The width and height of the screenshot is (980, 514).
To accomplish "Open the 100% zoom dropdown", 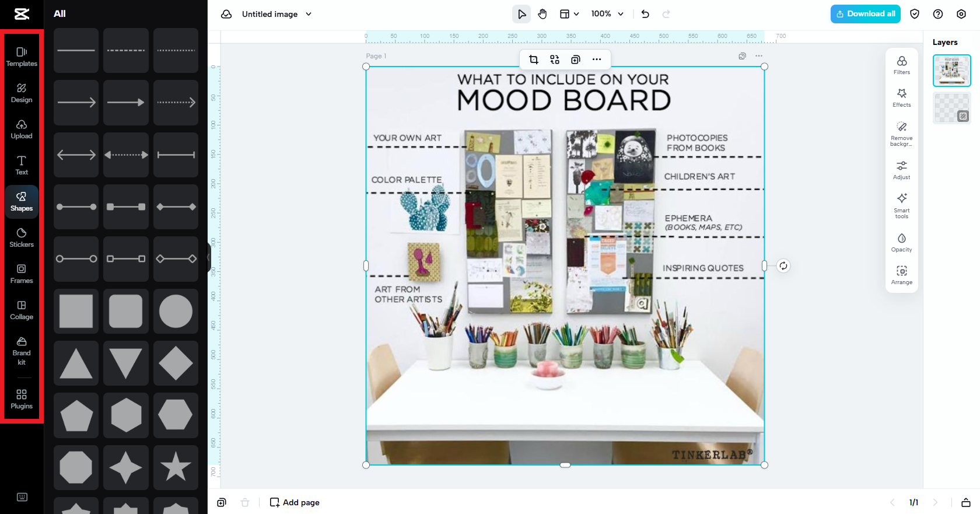I will pos(607,14).
